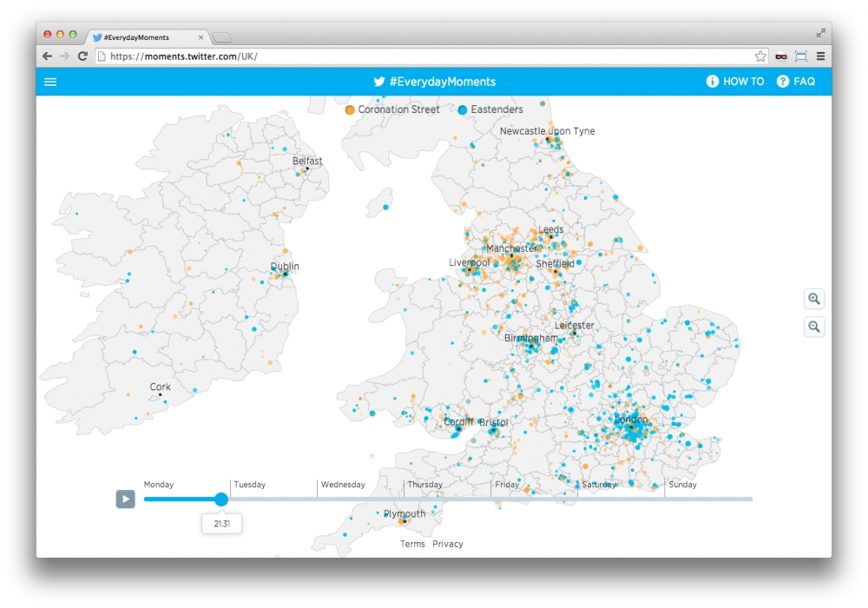Image resolution: width=868 pixels, height=608 pixels.
Task: Open the Terms link
Action: tap(412, 544)
